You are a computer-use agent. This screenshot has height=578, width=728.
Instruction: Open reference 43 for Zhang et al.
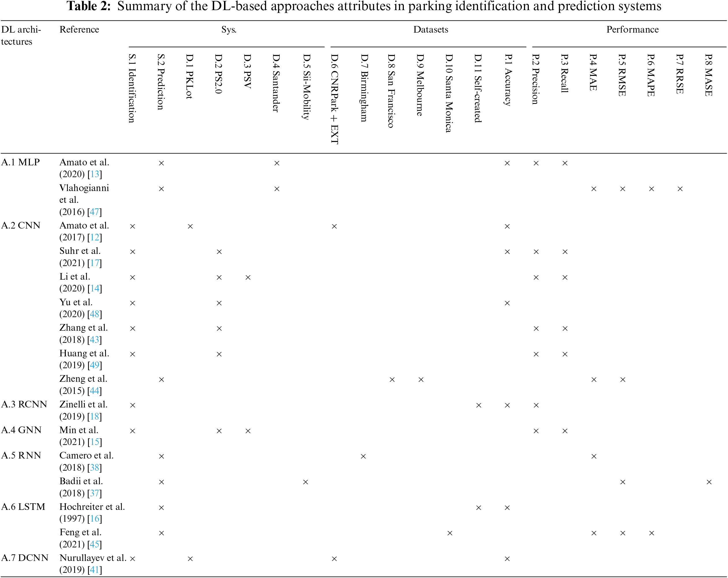click(95, 340)
